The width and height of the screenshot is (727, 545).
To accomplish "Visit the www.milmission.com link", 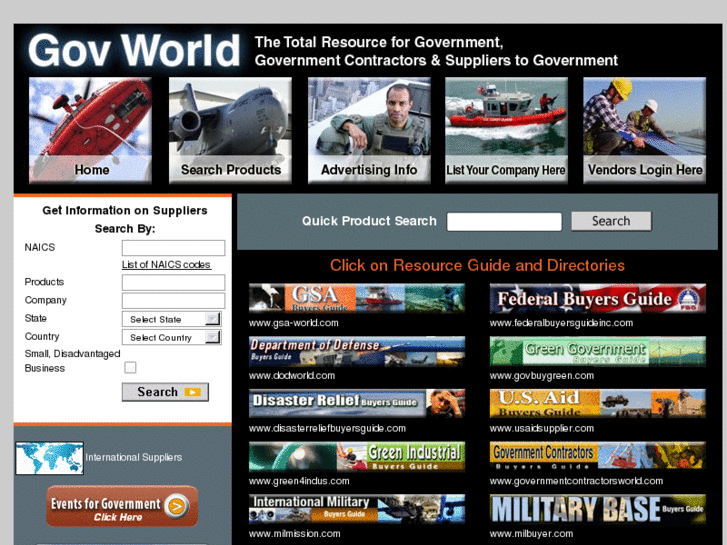I will pyautogui.click(x=294, y=534).
